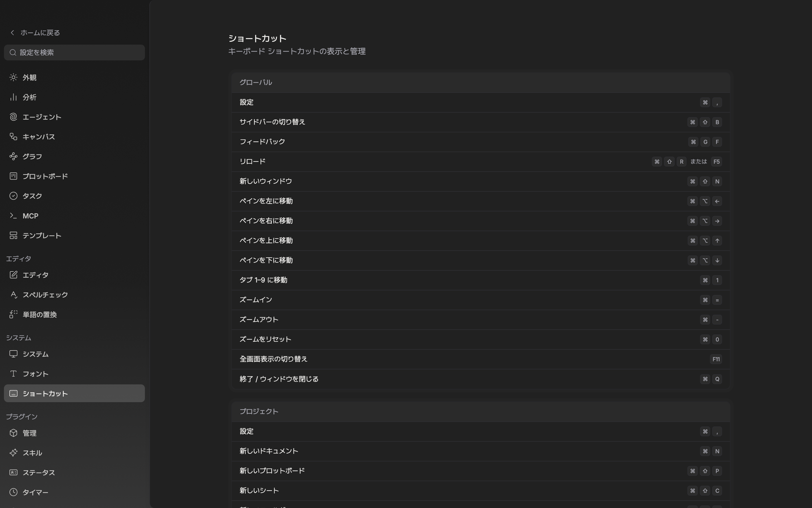Open the 分析 settings page

(74, 97)
